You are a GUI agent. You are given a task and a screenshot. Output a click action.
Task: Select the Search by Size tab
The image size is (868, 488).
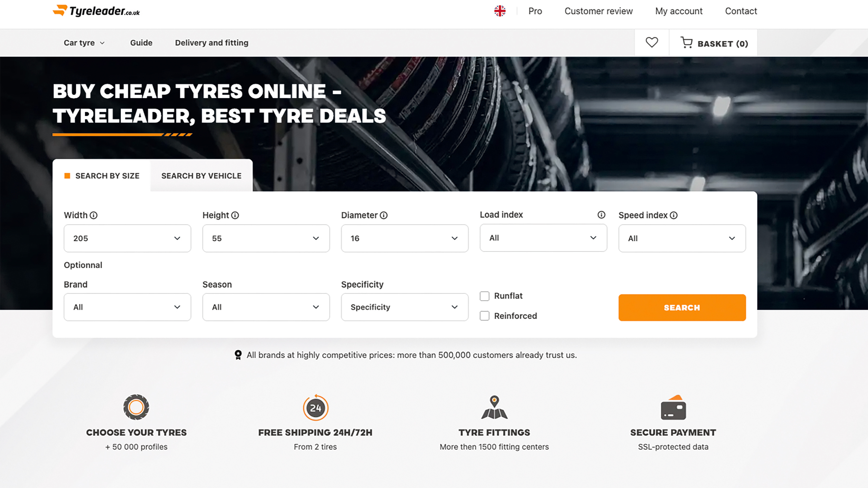point(101,175)
